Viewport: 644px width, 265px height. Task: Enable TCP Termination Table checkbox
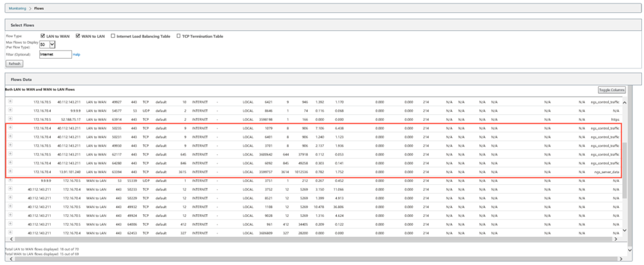(178, 36)
